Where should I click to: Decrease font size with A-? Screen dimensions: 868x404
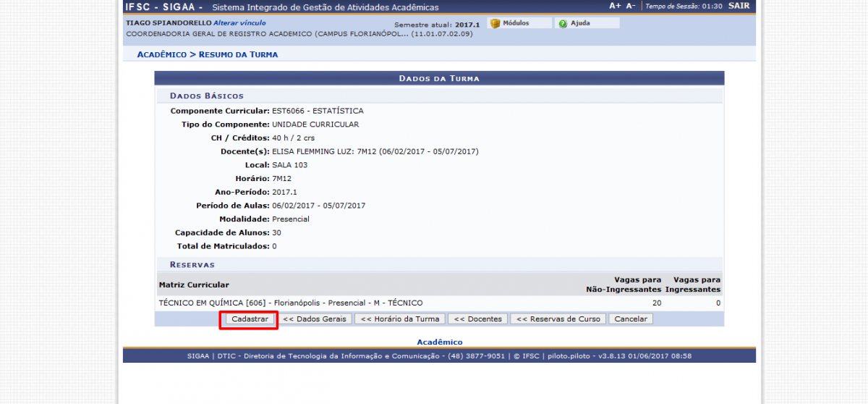pyautogui.click(x=631, y=6)
